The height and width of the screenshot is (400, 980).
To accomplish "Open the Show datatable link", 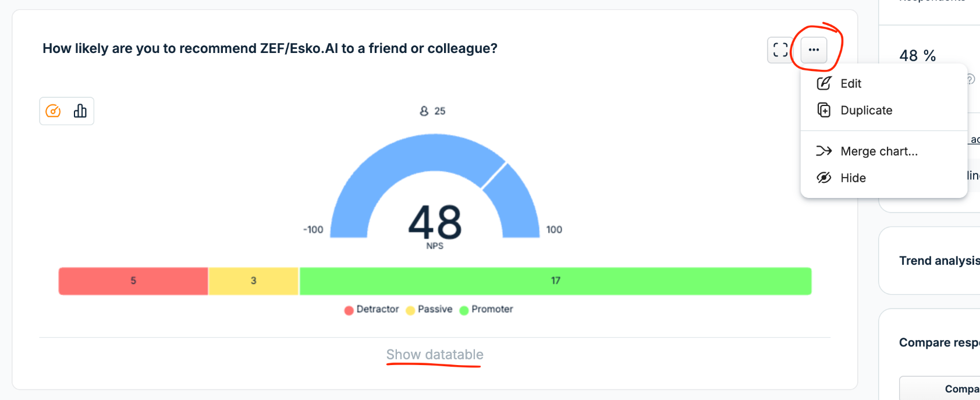I will pyautogui.click(x=435, y=355).
